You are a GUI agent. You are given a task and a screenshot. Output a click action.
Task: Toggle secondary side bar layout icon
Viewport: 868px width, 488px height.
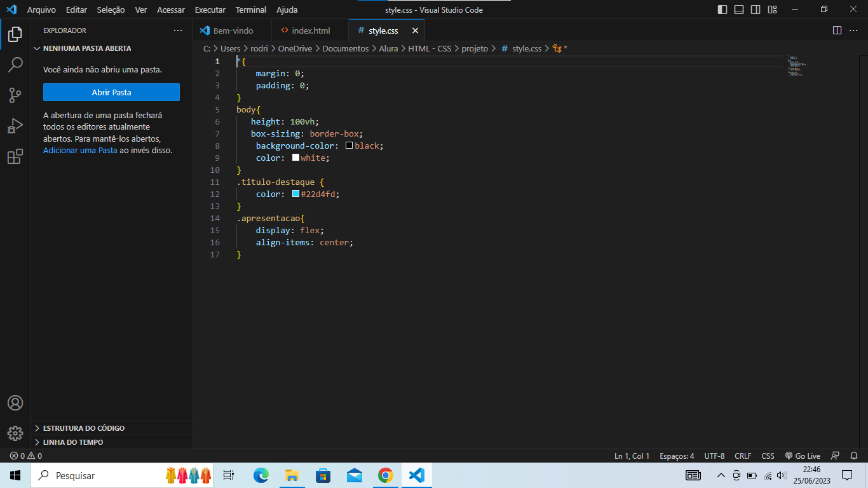[756, 10]
